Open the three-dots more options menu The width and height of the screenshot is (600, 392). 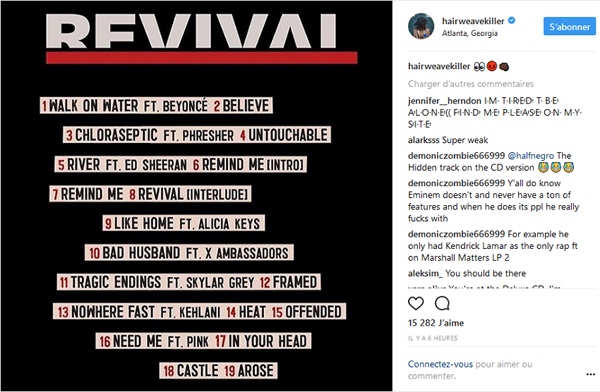591,374
